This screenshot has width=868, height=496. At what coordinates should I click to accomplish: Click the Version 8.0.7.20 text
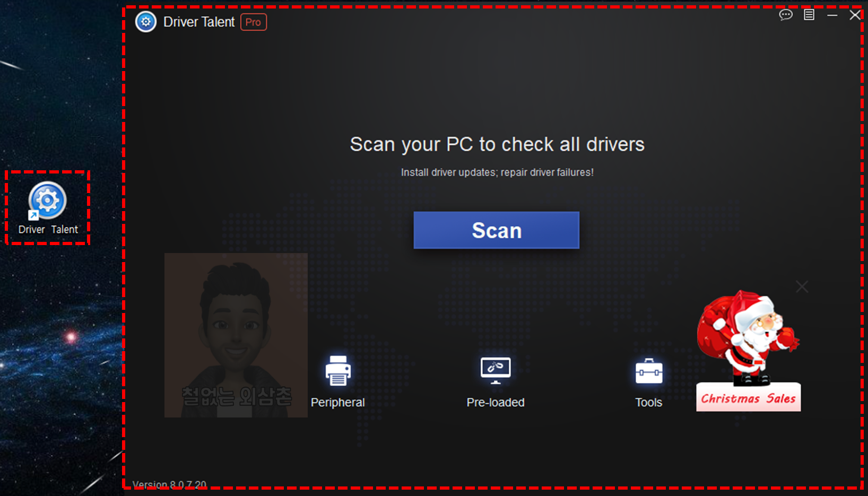[x=169, y=484]
